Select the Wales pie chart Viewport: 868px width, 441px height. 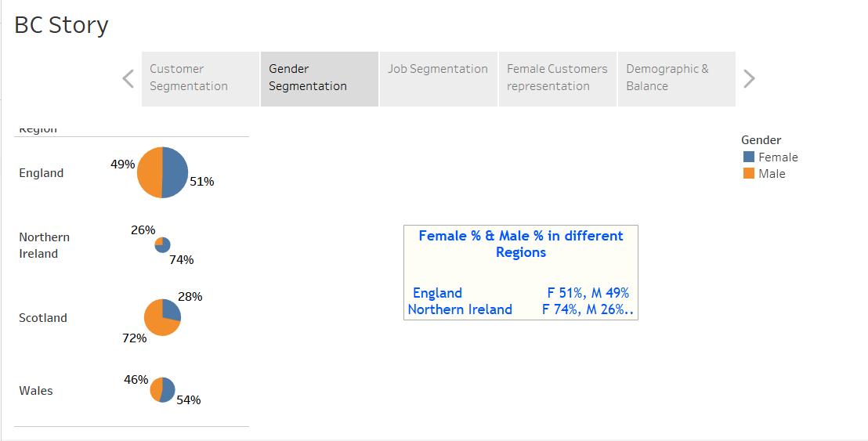(x=162, y=390)
